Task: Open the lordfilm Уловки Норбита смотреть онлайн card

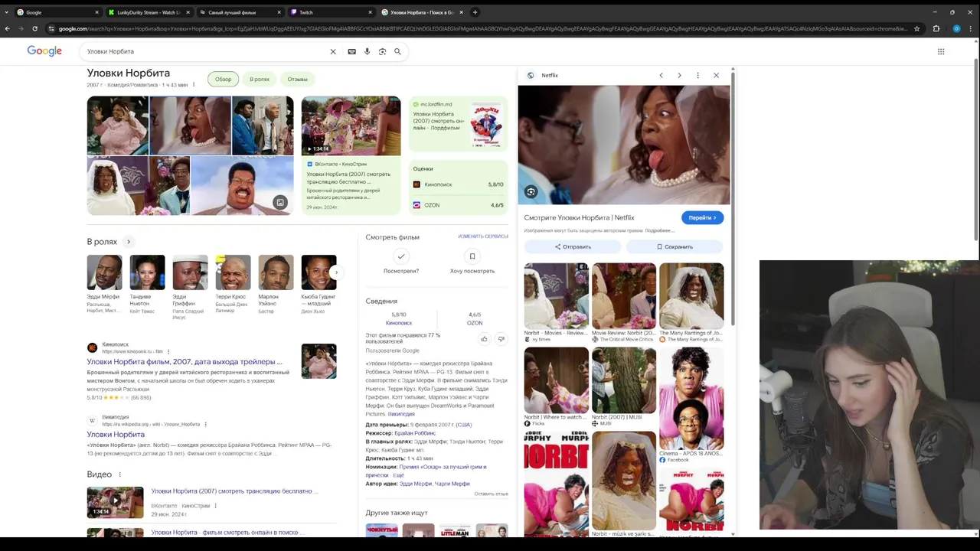Action: click(458, 125)
